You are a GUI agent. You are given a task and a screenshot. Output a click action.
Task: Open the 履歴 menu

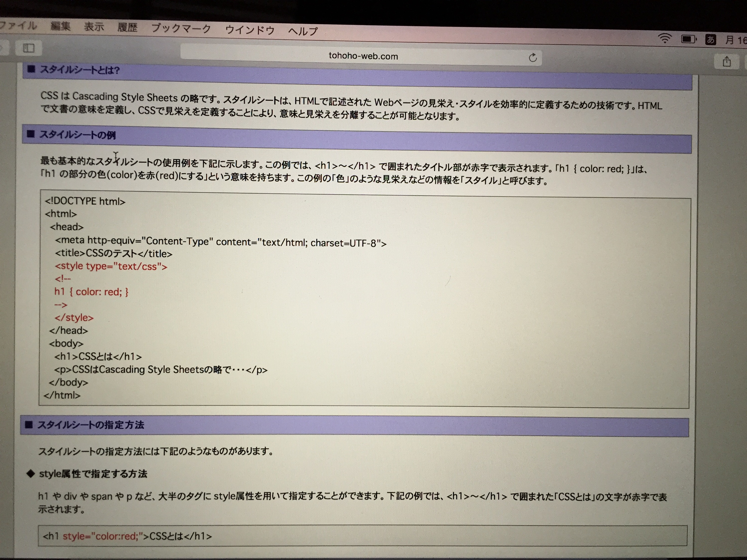pos(127,27)
